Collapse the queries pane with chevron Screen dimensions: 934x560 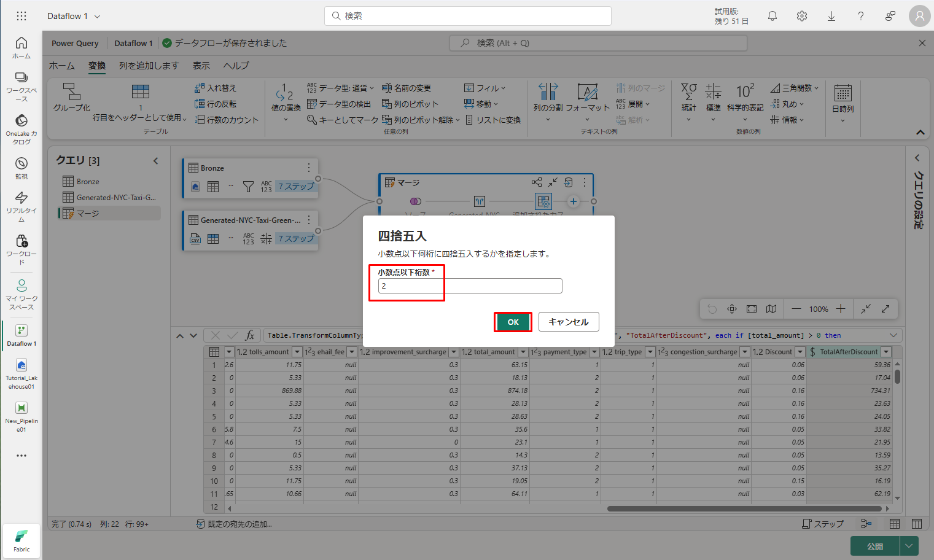click(x=156, y=161)
